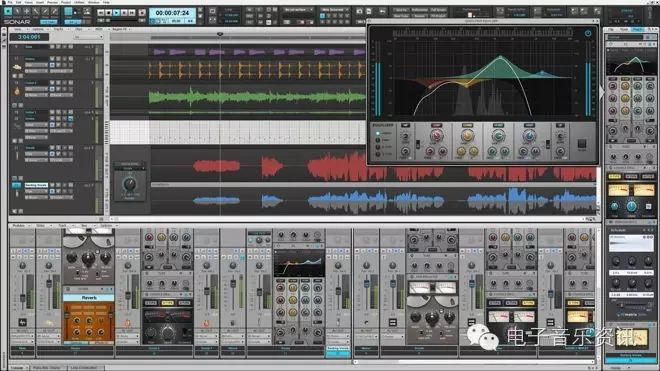Open the Snap to Grid module button
This screenshot has height=371, width=660.
tap(68, 11)
